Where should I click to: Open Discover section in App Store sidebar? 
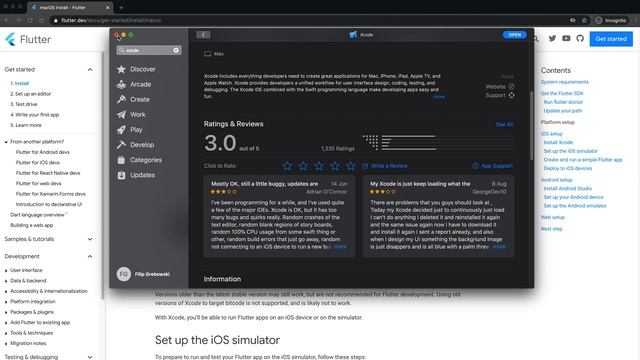[136, 69]
